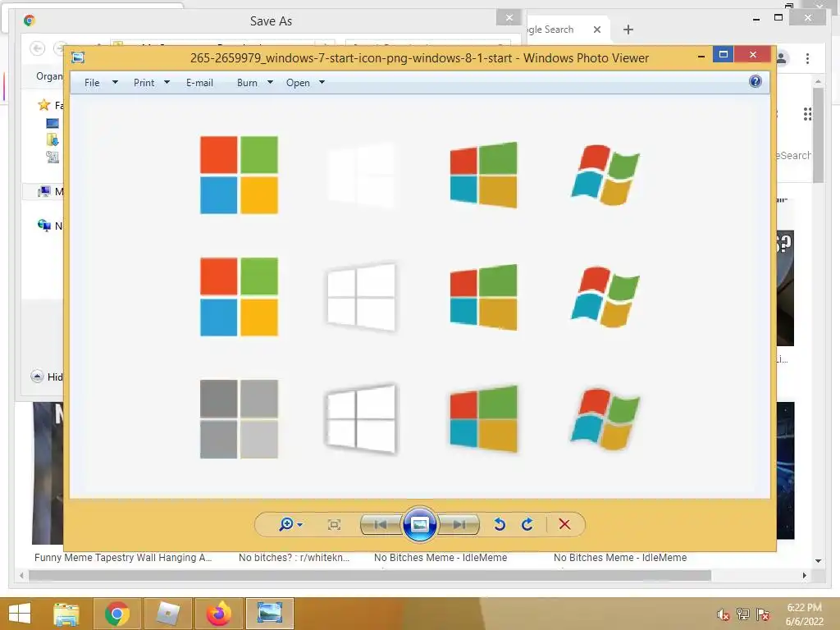Click the scroll right arrow in Chrome
This screenshot has width=840, height=630.
pyautogui.click(x=804, y=575)
